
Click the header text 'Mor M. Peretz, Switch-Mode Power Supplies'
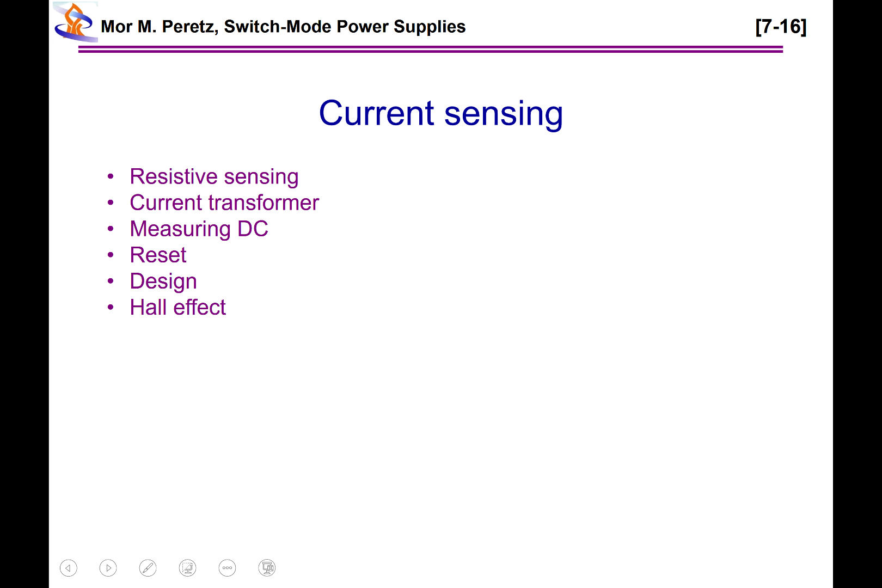[x=283, y=27]
